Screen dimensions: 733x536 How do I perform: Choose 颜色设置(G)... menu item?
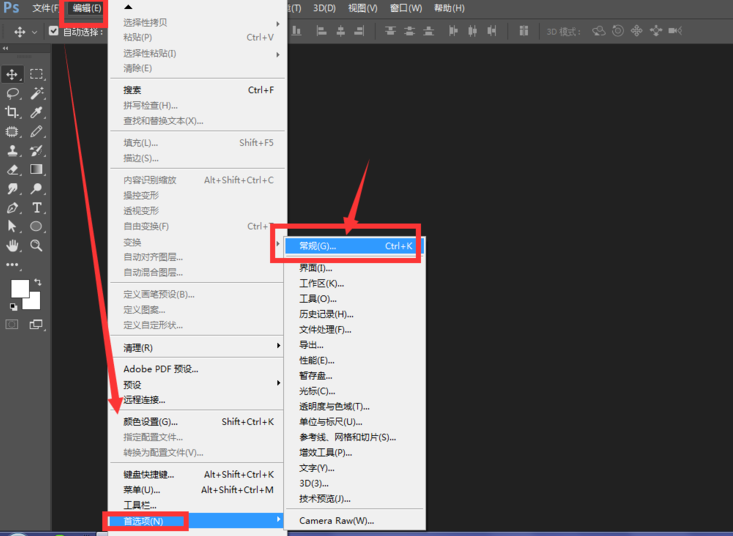click(x=197, y=422)
